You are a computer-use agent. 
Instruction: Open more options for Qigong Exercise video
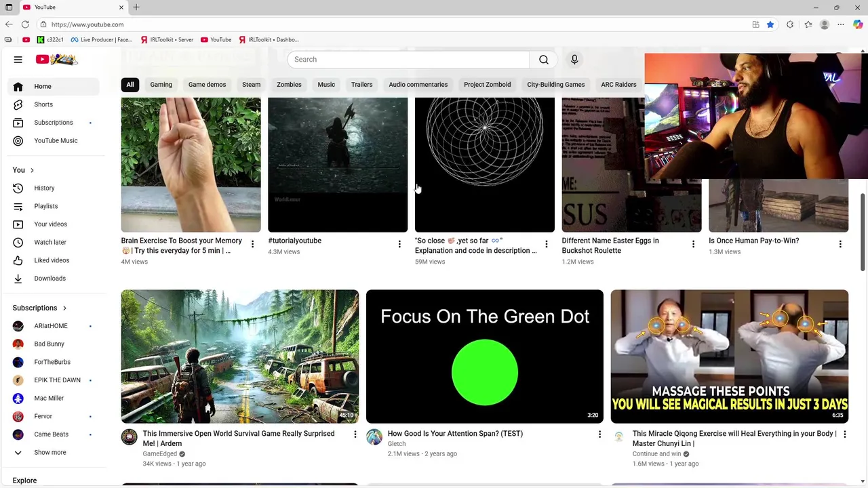844,434
